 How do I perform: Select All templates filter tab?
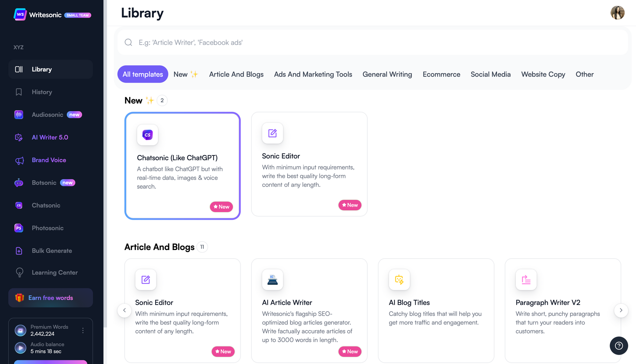tap(143, 74)
